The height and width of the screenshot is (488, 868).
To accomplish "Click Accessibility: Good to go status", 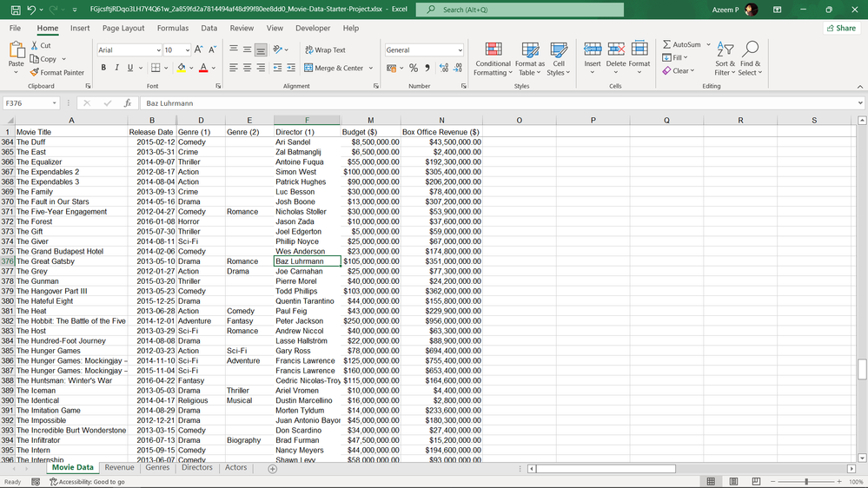I will pos(87,482).
